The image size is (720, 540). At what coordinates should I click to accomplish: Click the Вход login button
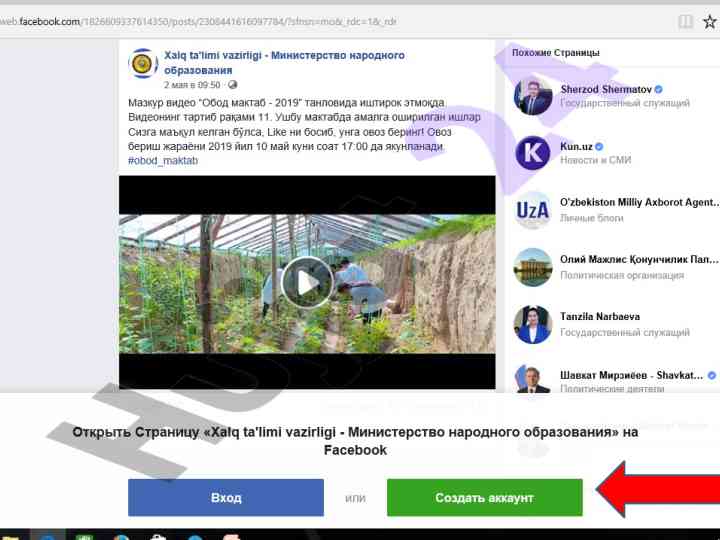pos(226,497)
